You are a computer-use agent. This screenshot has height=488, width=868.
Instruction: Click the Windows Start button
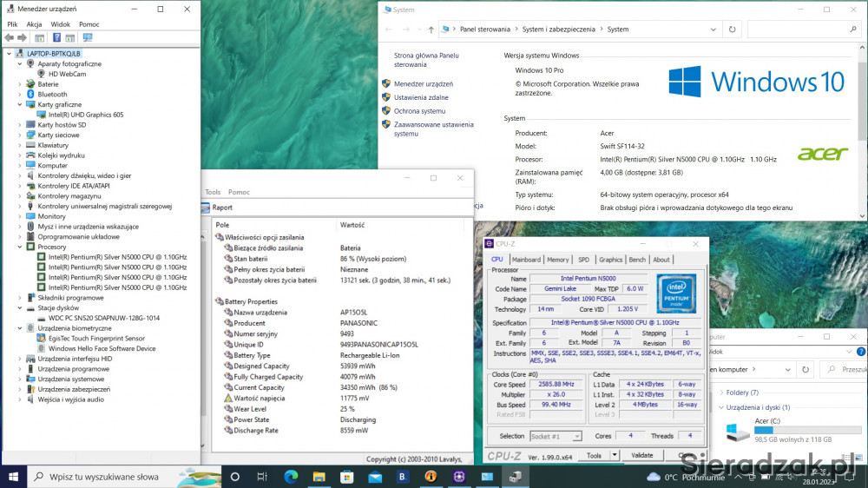[x=13, y=477]
